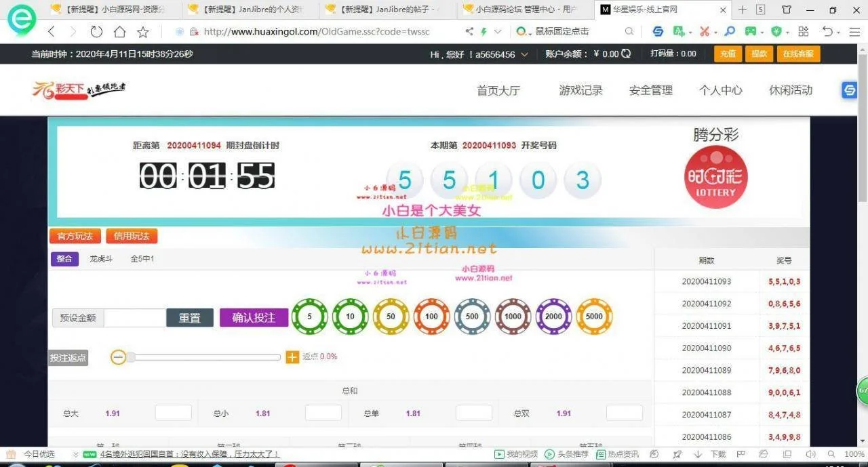Click the 预设金额 input field
The image size is (868, 467).
click(x=135, y=318)
